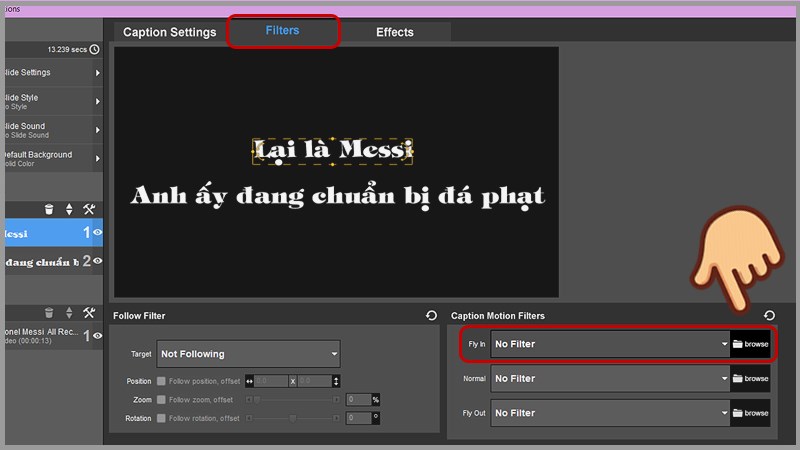Reset the Follow Filter settings

(x=431, y=316)
